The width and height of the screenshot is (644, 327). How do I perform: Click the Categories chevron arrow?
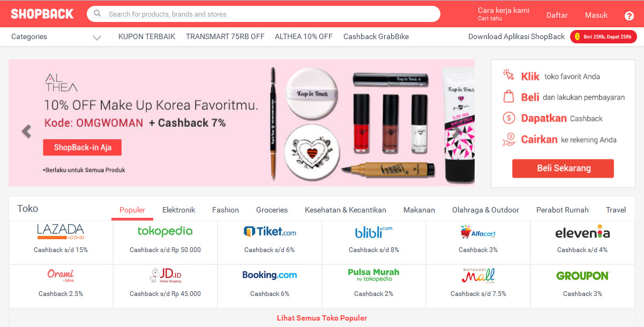point(96,37)
